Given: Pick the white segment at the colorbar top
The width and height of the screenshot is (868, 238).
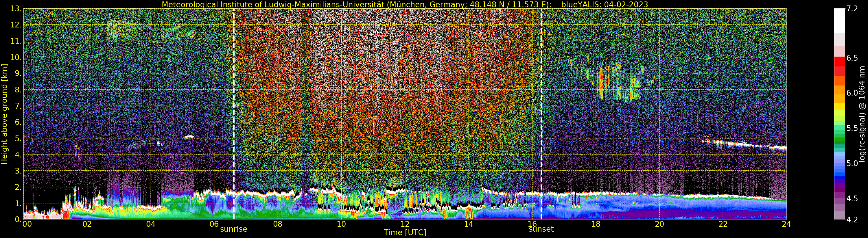Looking at the screenshot, I should pyautogui.click(x=839, y=21).
